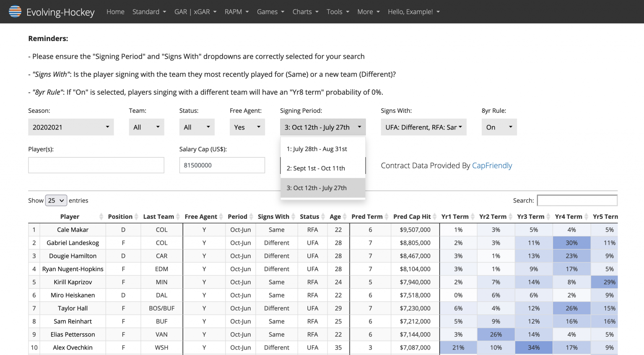This screenshot has height=355, width=644.
Task: Choose option 1: July 28th - Aug 31st
Action: click(x=317, y=149)
